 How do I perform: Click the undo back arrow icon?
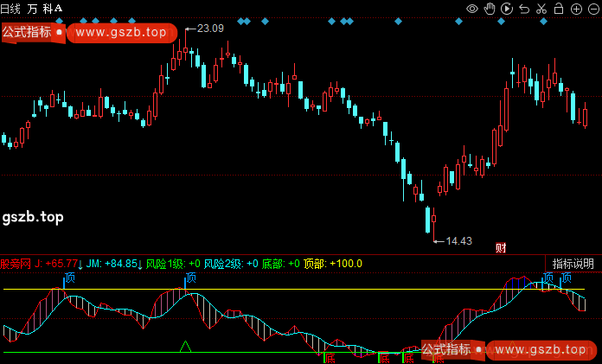coord(523,9)
